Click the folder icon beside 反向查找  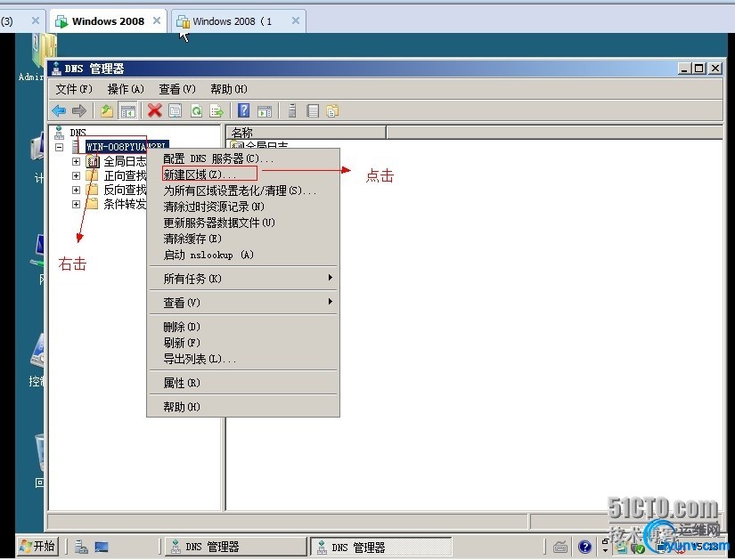(x=93, y=190)
